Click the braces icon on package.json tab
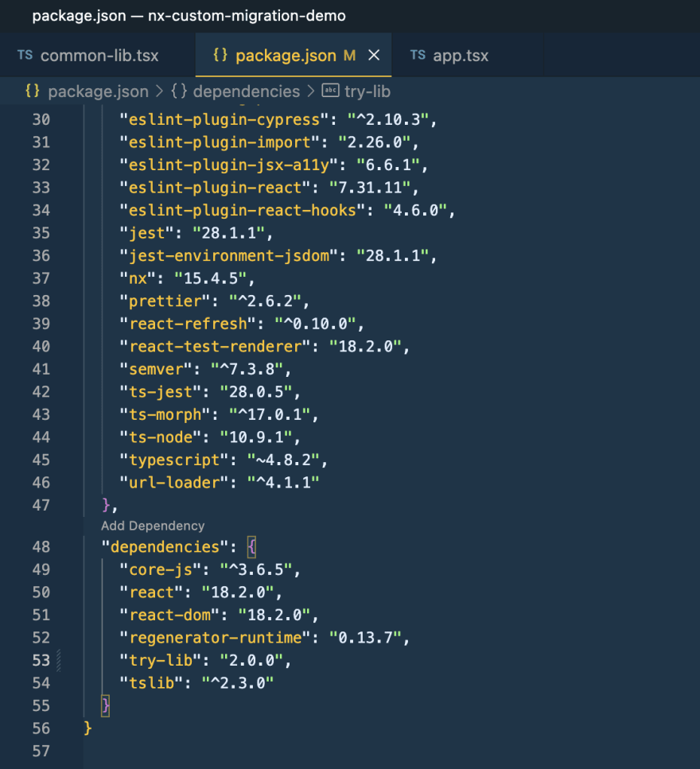Viewport: 700px width, 769px height. (221, 56)
